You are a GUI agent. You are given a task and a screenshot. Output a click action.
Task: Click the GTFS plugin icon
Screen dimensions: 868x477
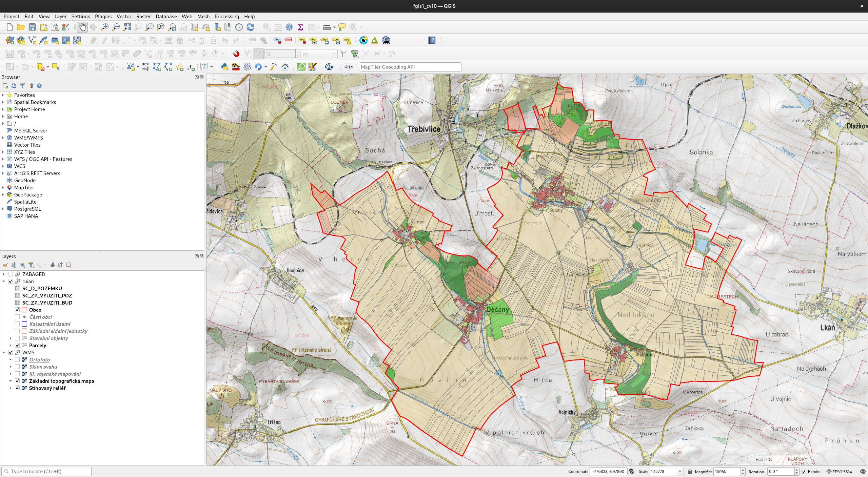[x=349, y=67]
